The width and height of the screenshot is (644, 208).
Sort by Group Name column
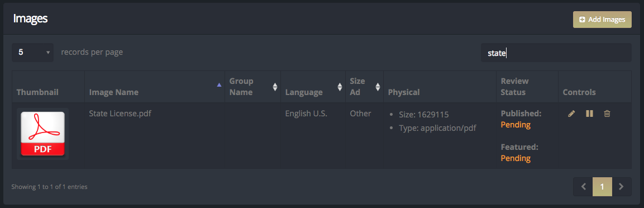(252, 87)
